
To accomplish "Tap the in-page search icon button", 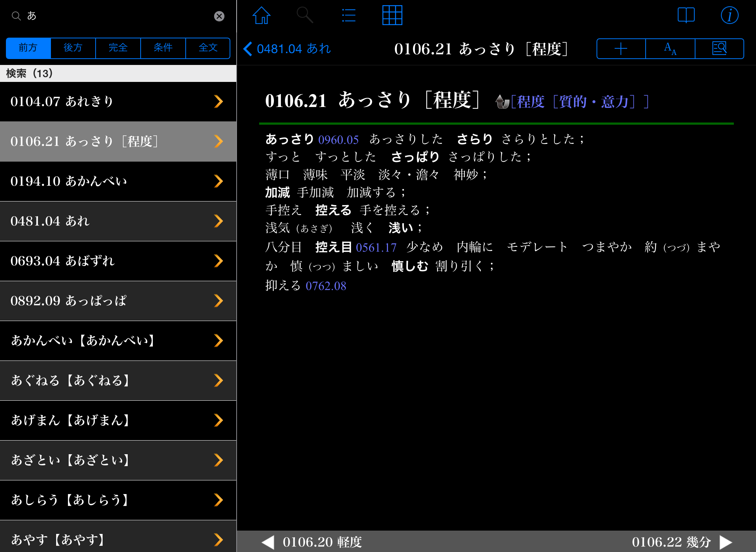I will point(719,49).
